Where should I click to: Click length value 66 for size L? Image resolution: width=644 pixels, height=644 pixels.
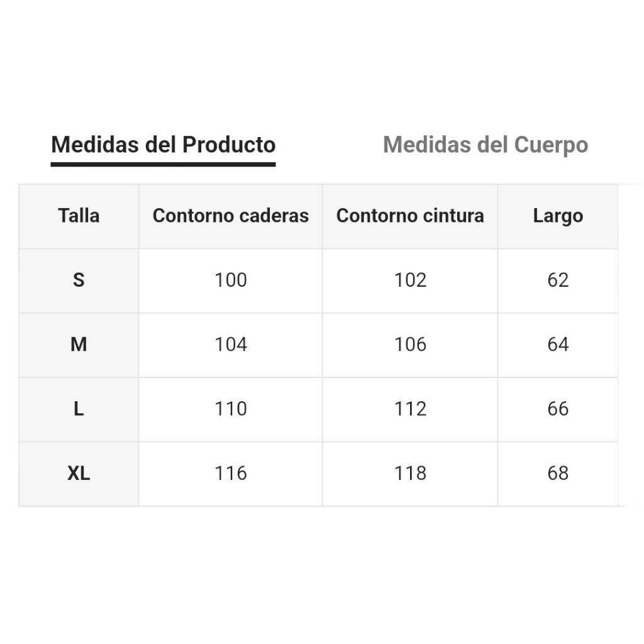[x=558, y=409]
